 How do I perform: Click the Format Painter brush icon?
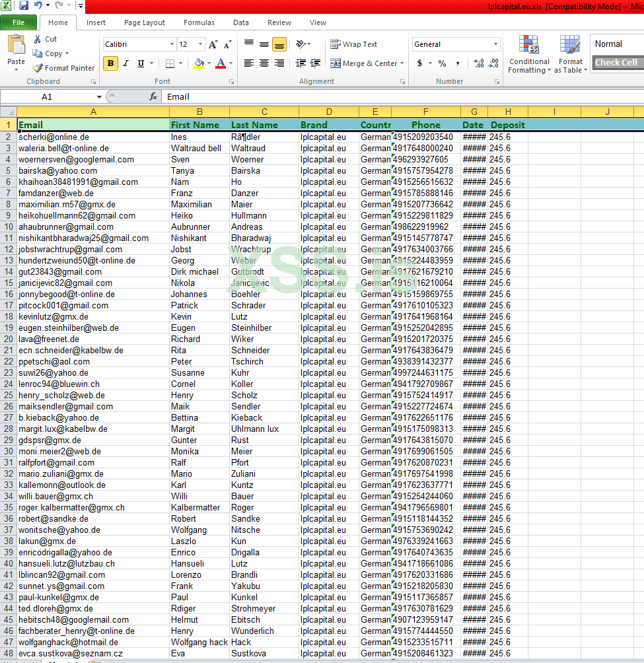pos(38,68)
